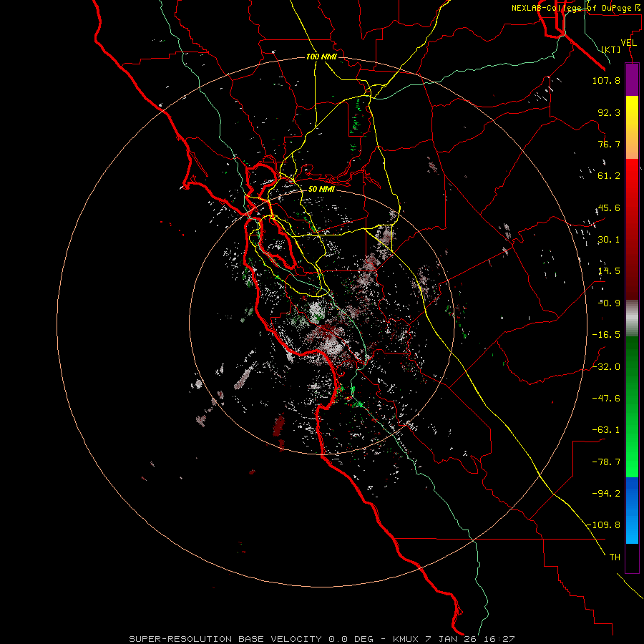The height and width of the screenshot is (644, 644).
Task: Select the -109.8 legend value
Action: tap(603, 525)
